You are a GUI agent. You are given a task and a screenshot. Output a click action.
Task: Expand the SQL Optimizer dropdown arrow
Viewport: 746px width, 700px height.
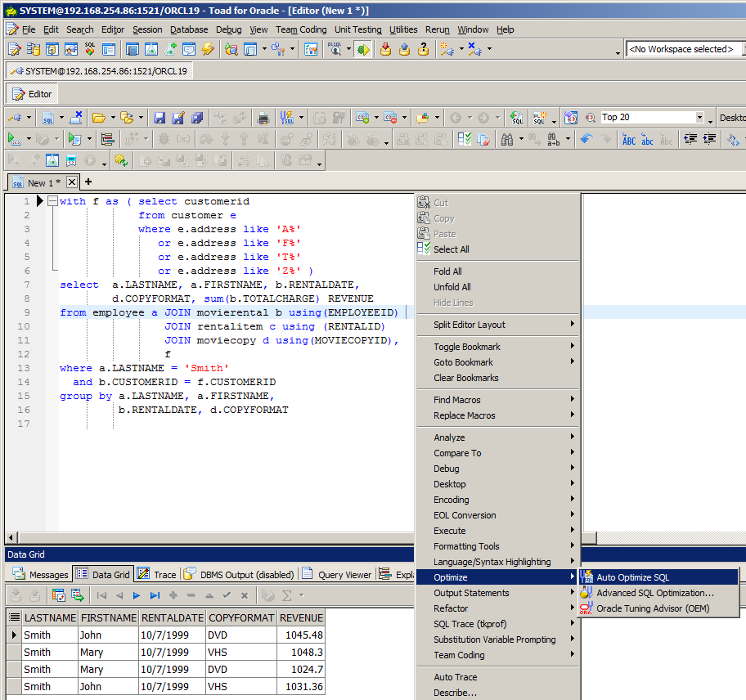pyautogui.click(x=301, y=118)
